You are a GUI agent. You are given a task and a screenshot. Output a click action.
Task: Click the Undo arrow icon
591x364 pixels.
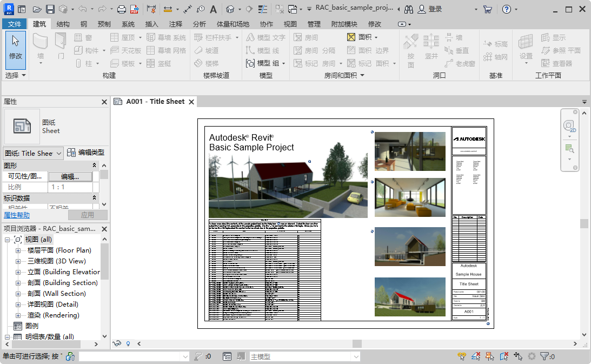[x=83, y=9]
